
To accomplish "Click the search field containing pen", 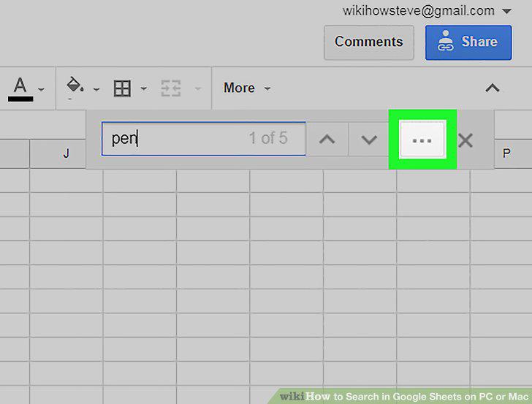I will coord(204,139).
